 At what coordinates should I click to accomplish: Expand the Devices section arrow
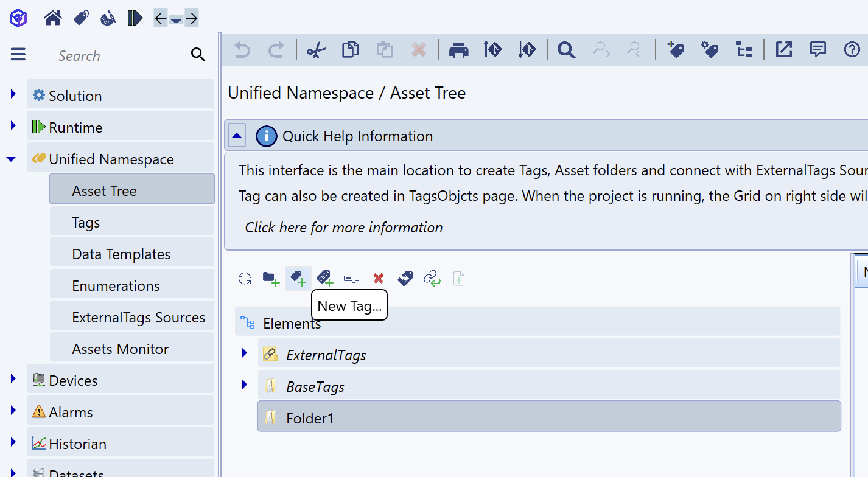pos(13,378)
